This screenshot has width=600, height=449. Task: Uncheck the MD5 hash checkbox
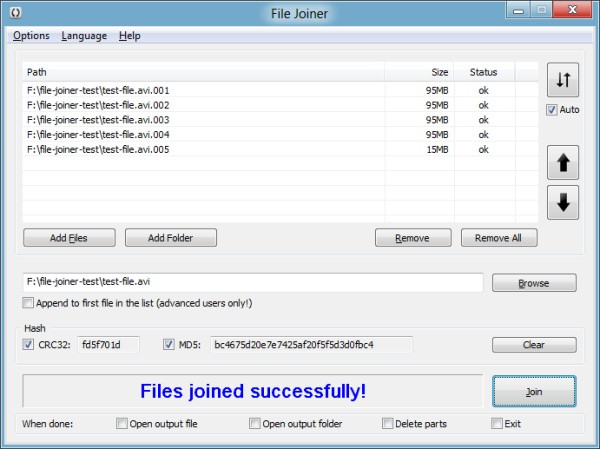(x=168, y=345)
